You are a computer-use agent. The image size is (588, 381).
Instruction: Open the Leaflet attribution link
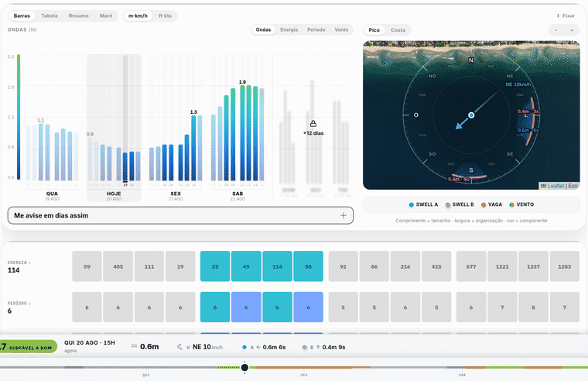click(x=556, y=186)
